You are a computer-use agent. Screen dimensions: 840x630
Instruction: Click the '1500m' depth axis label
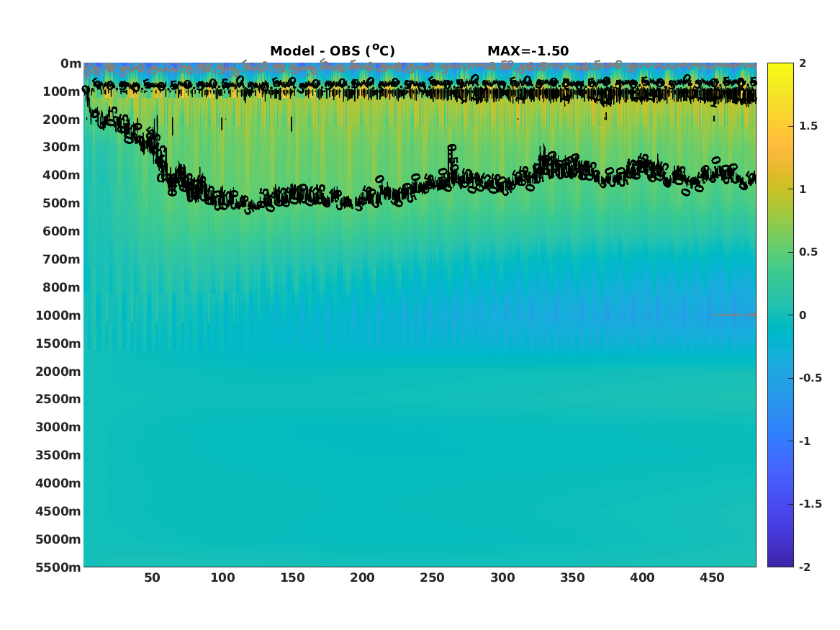click(58, 343)
